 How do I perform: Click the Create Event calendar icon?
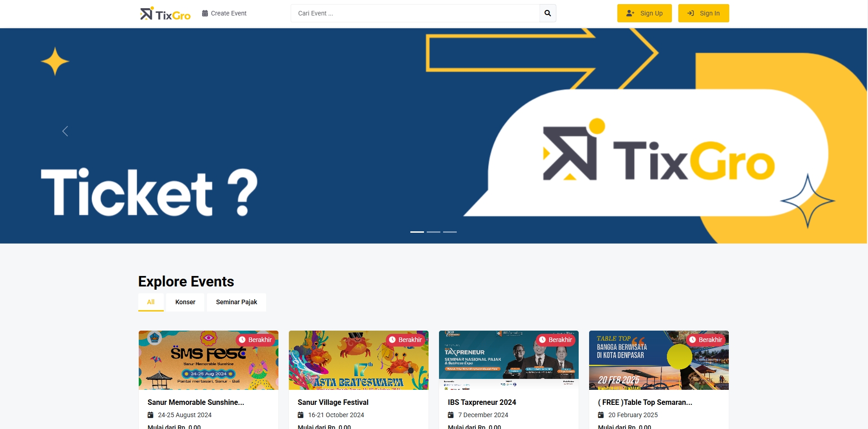[205, 13]
